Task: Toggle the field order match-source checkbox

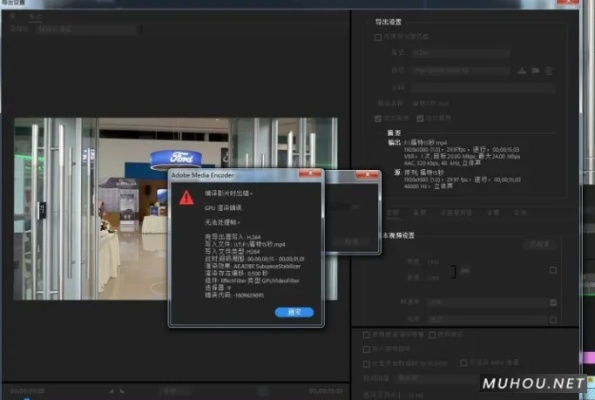Action: [x=553, y=320]
